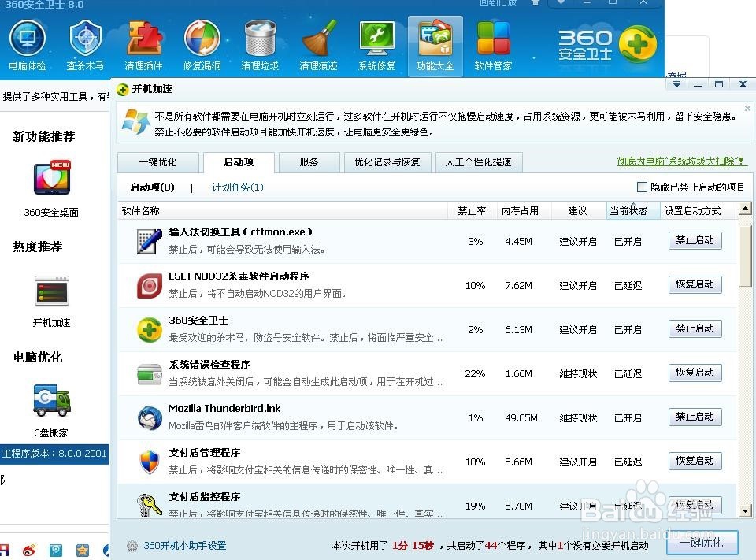
Task: Select the 49.05M memory value
Action: point(521,417)
